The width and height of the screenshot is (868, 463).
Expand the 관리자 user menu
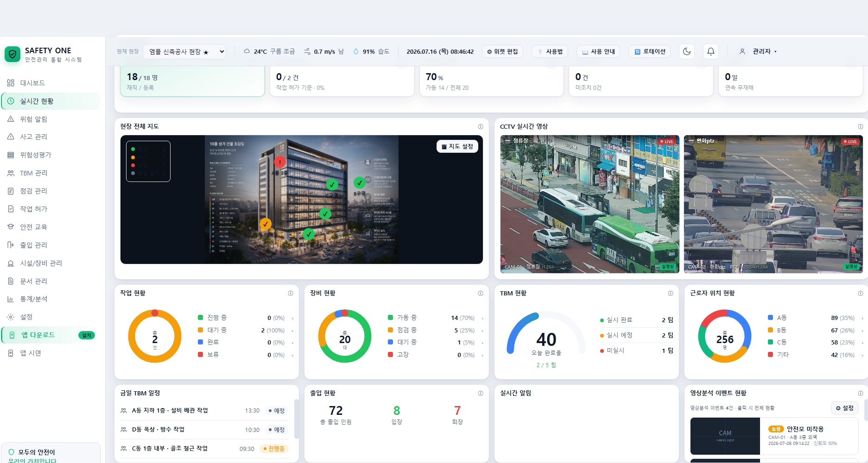click(758, 51)
